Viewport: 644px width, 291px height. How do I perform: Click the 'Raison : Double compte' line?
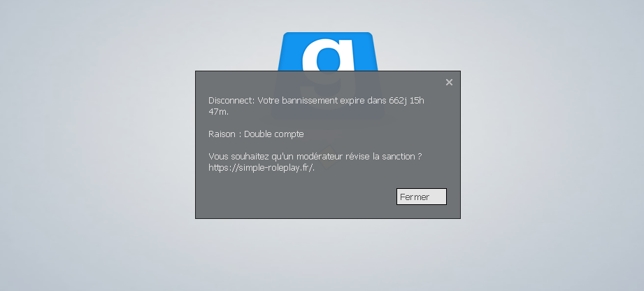[x=257, y=134]
